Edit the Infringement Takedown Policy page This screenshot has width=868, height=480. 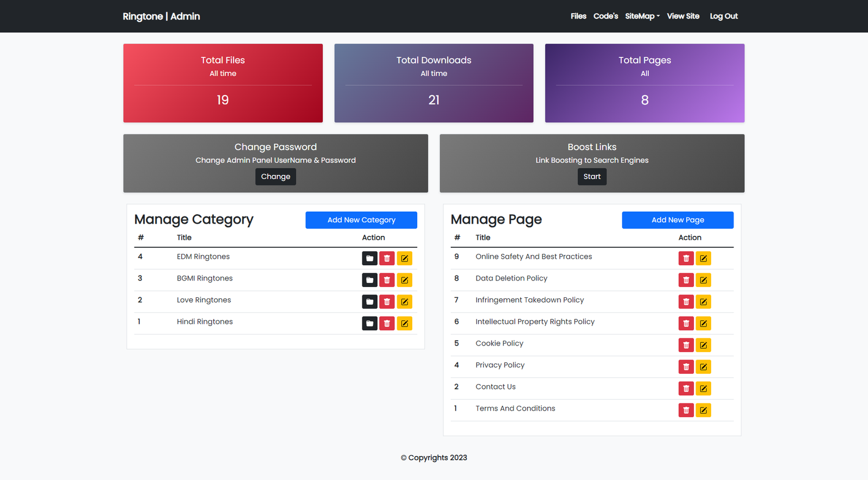pos(703,302)
